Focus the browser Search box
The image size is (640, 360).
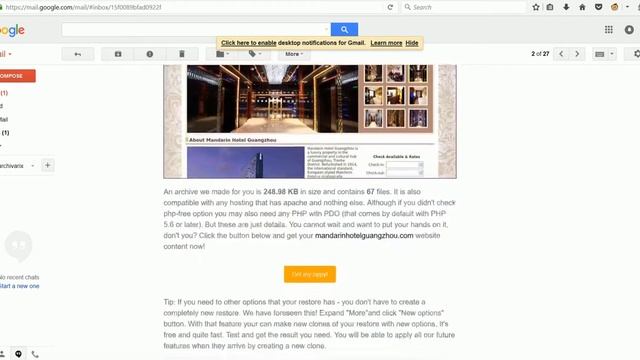click(x=465, y=7)
